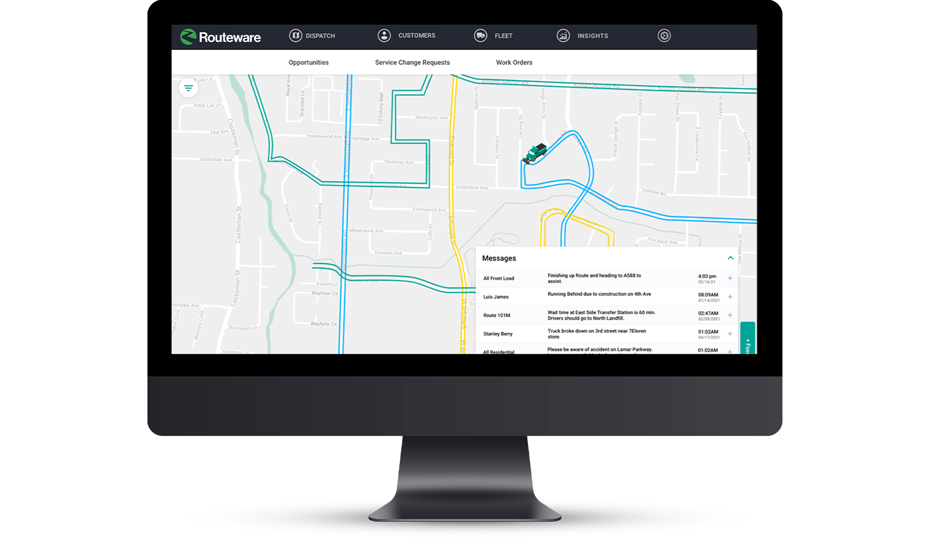Select the INSIGHTS menu label
Screen dimensions: 930x560
click(x=593, y=36)
